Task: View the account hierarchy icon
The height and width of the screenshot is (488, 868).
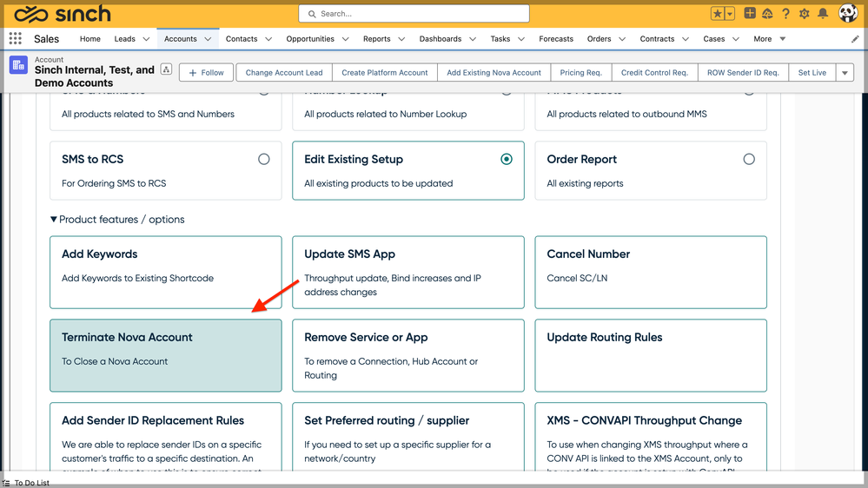Action: (x=166, y=69)
